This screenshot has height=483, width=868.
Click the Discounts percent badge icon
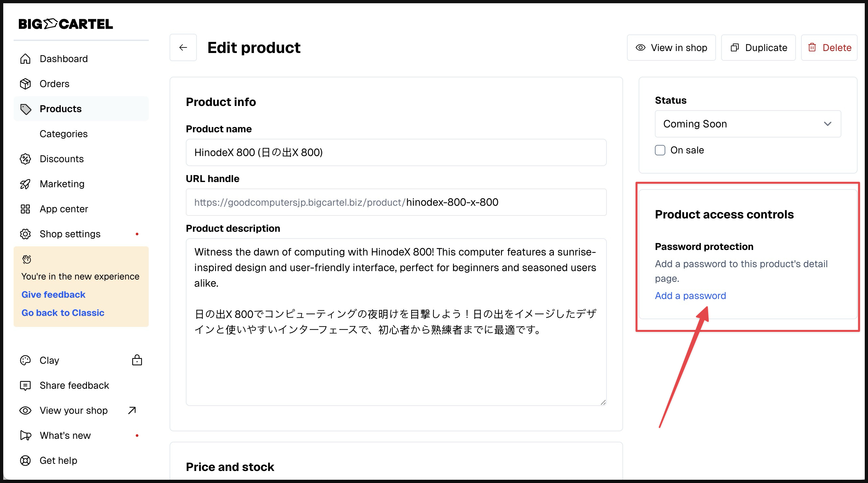click(x=25, y=159)
